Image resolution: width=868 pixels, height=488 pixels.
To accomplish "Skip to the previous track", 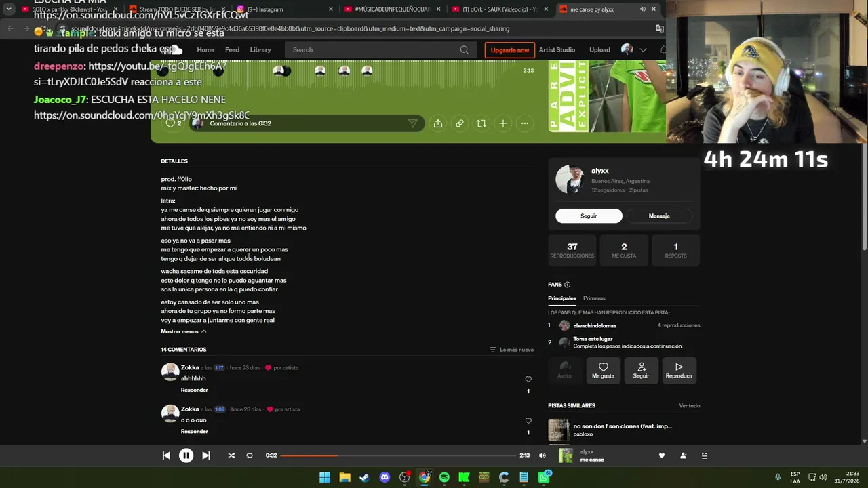I will click(x=166, y=455).
